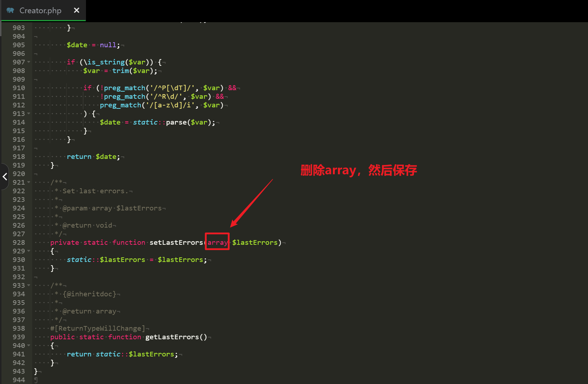588x384 pixels.
Task: Collapse the is_string if block at line 907
Action: tap(29, 62)
